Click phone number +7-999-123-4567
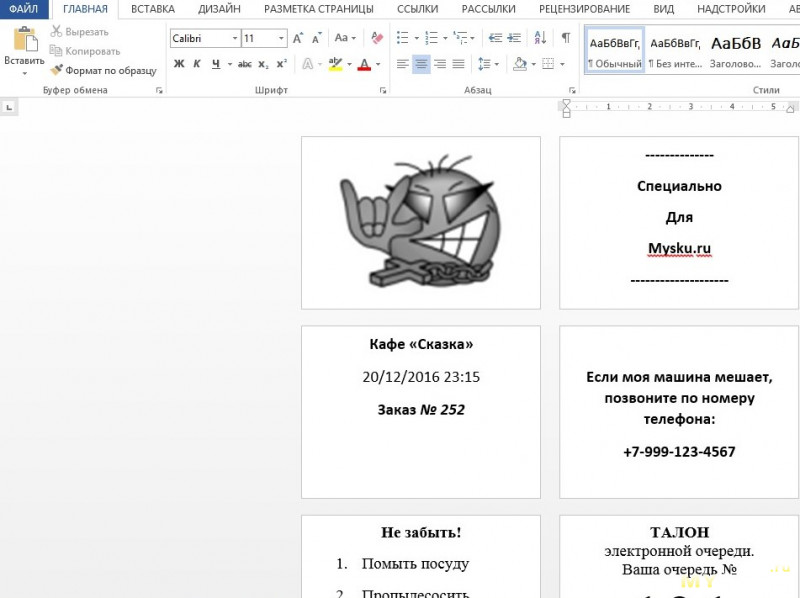This screenshot has height=598, width=800. pyautogui.click(x=679, y=452)
